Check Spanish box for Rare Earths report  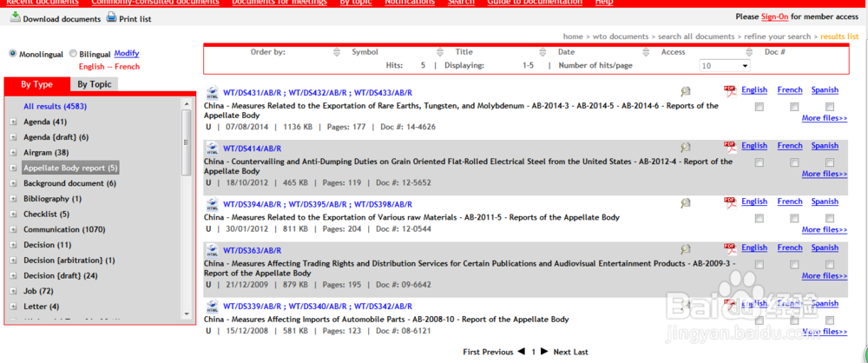pyautogui.click(x=829, y=107)
